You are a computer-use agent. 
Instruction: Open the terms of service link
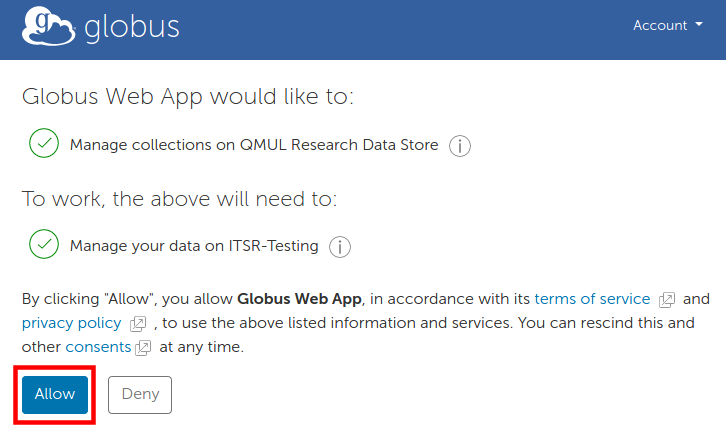click(592, 299)
